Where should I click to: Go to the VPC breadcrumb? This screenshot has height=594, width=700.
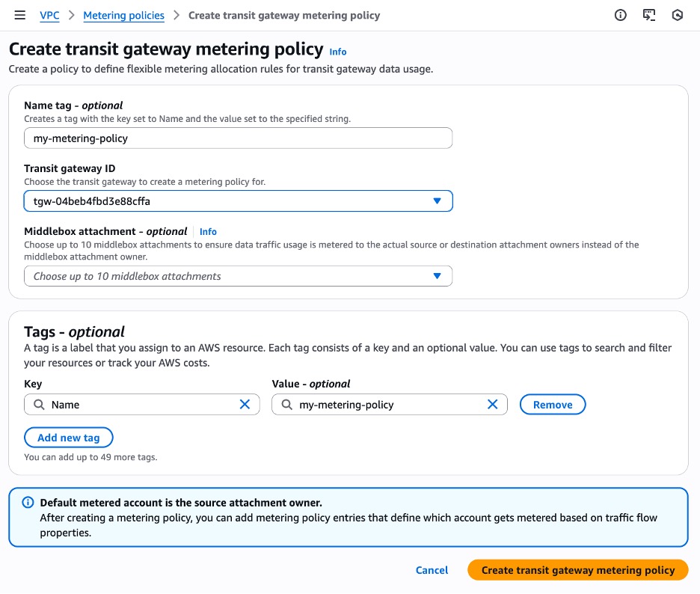(x=49, y=15)
